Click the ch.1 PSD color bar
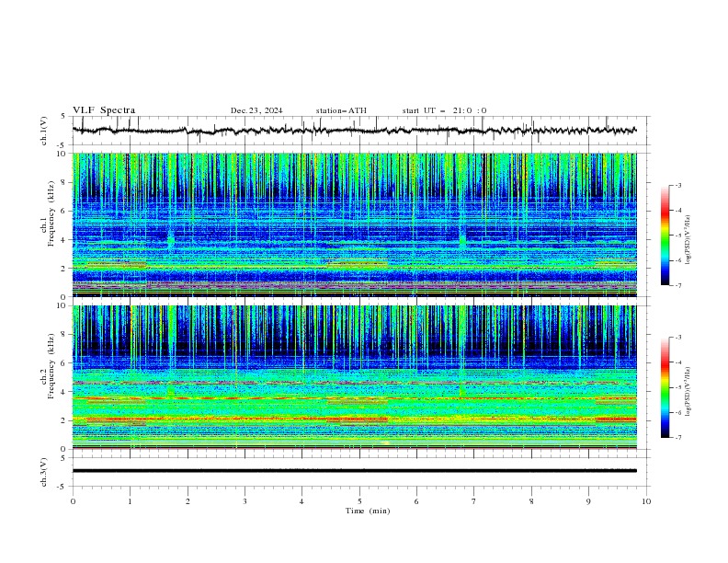Image resolution: width=728 pixels, height=563 pixels. pyautogui.click(x=665, y=236)
